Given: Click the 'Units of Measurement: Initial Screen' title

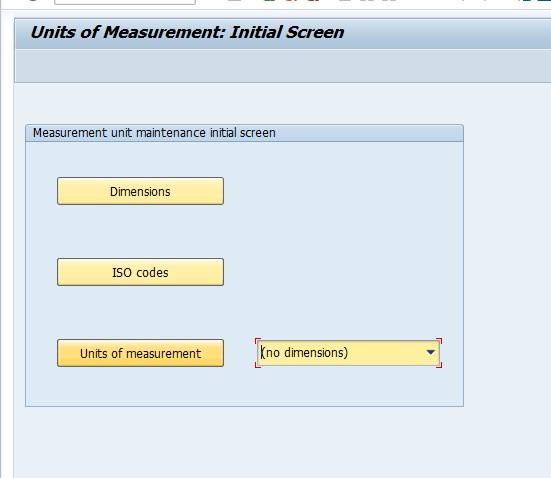Looking at the screenshot, I should (x=187, y=32).
